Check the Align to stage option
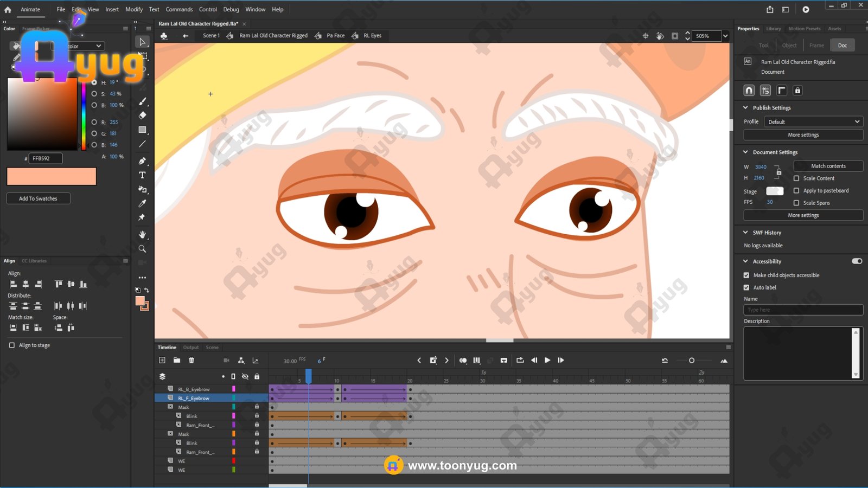 [12, 345]
